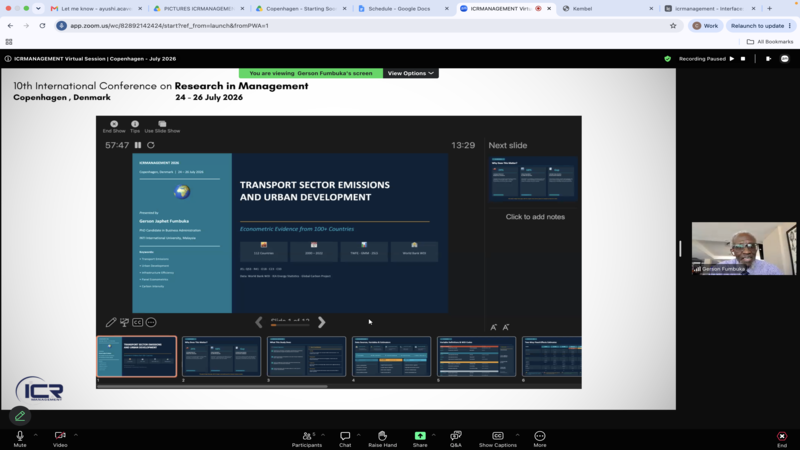The width and height of the screenshot is (800, 450).
Task: Click the green annotation pencil icon
Action: [20, 416]
